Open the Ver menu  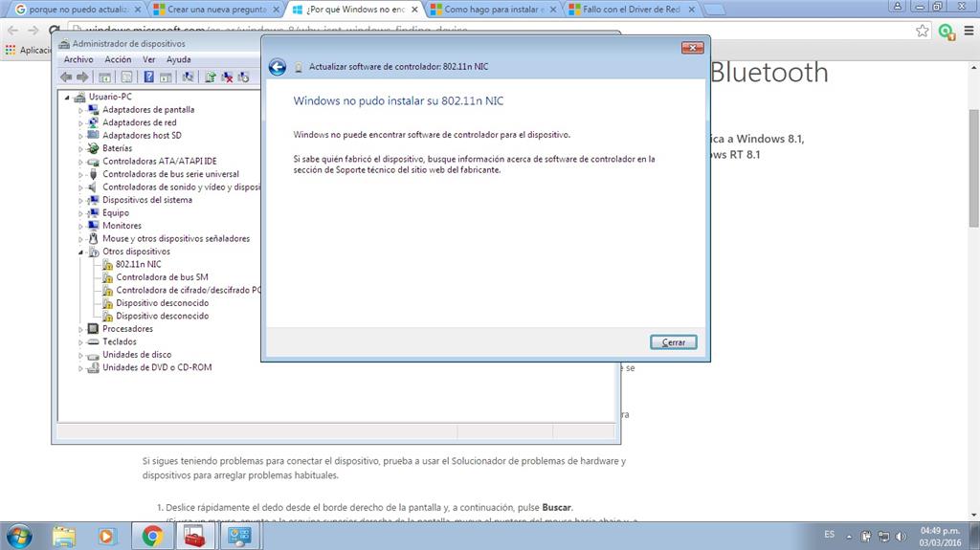pos(148,59)
